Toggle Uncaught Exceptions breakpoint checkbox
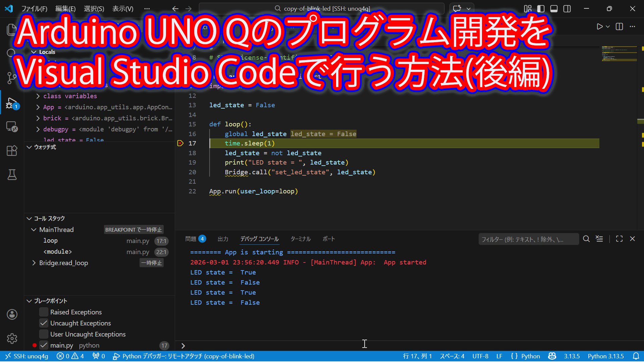This screenshot has width=644, height=362. (44, 323)
